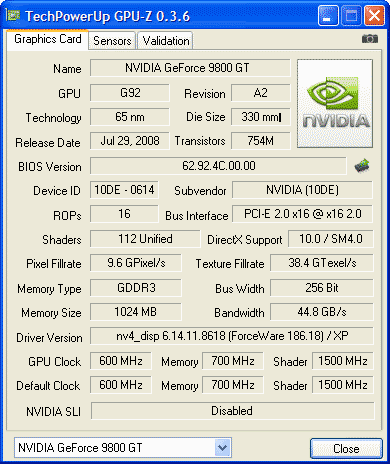
Task: Click the Bus Width field 256 Bit
Action: [x=322, y=288]
